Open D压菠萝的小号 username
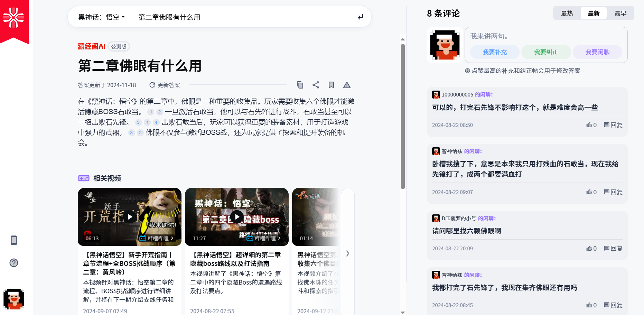The width and height of the screenshot is (644, 315). pyautogui.click(x=459, y=218)
